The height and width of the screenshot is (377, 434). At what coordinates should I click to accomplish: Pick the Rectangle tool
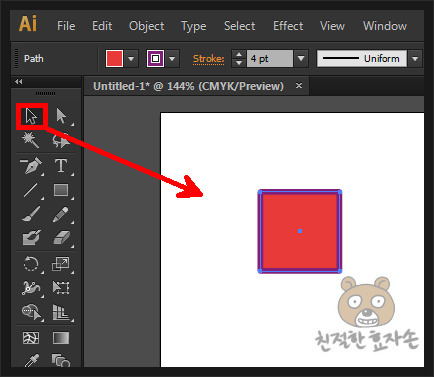pos(61,190)
